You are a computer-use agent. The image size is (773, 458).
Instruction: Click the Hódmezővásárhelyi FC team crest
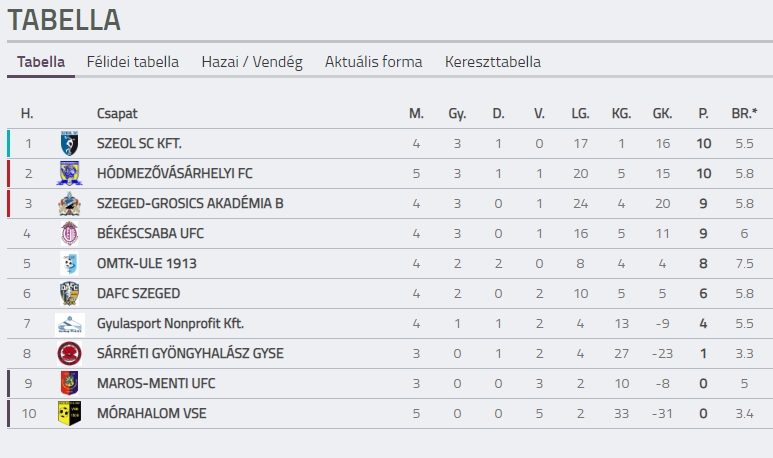(68, 173)
